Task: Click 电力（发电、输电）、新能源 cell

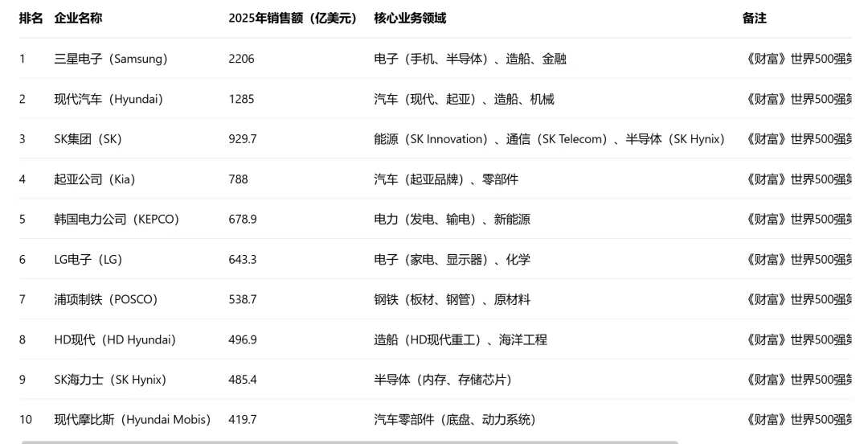Action: coord(452,219)
